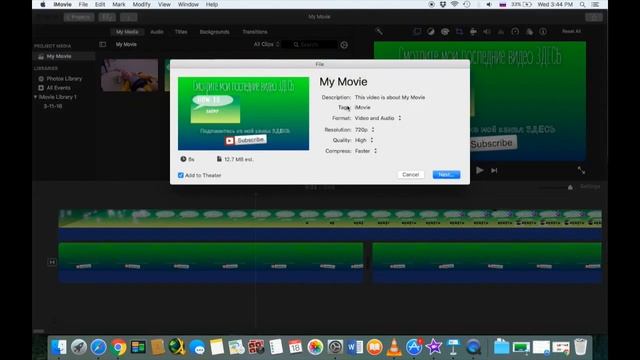The image size is (640, 360).
Task: Open Finder from the Dock
Action: [x=59, y=347]
